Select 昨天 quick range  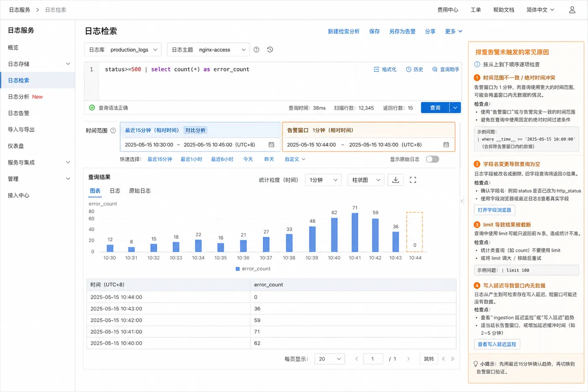[269, 159]
